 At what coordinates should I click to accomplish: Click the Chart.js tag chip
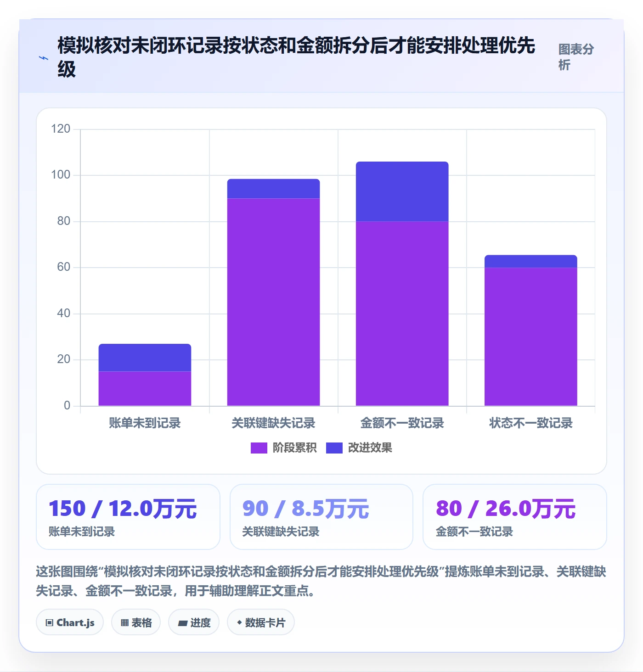pos(70,622)
